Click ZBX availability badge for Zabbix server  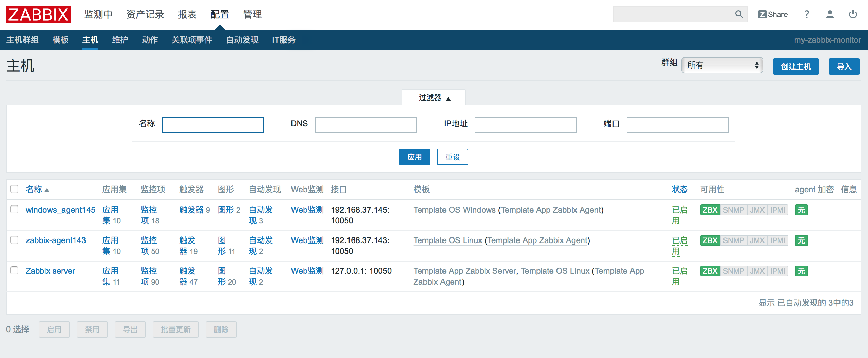(x=710, y=271)
